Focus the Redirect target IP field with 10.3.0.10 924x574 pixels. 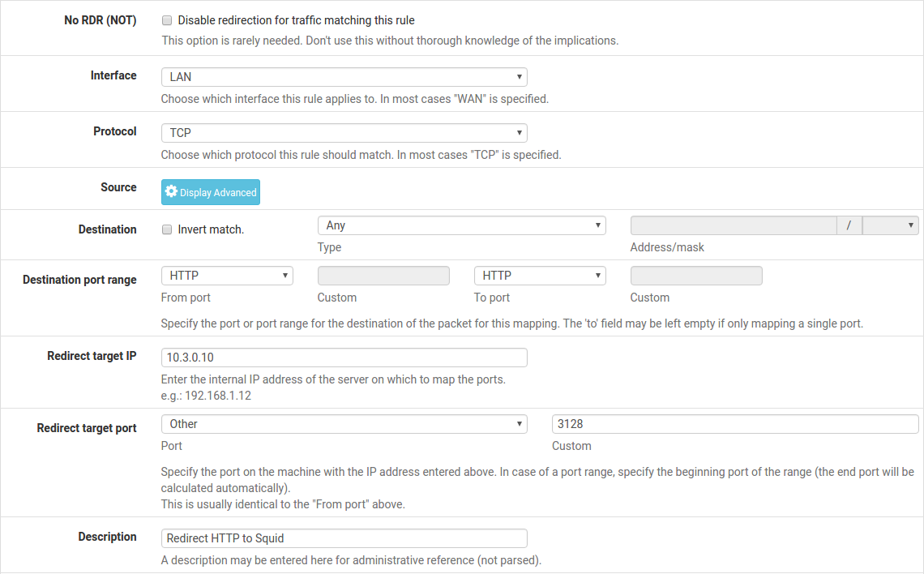tap(344, 358)
